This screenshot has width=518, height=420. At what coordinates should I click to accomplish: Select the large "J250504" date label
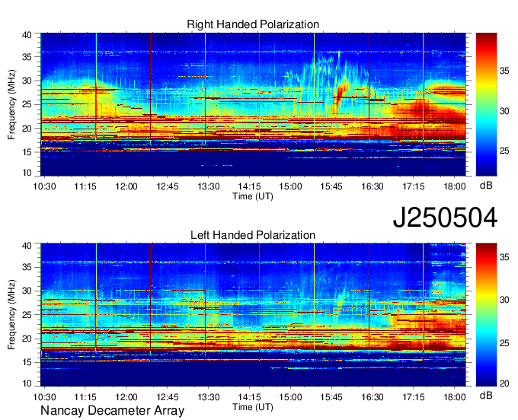[x=445, y=218]
